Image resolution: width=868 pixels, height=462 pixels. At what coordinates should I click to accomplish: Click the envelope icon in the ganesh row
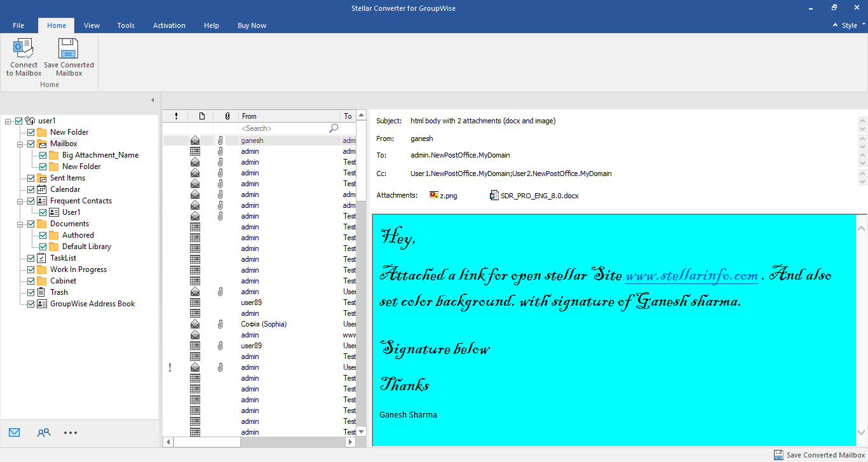pos(195,140)
